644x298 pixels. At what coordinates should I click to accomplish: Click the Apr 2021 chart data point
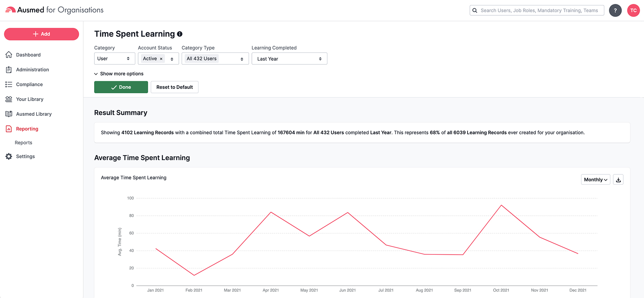pos(271,212)
